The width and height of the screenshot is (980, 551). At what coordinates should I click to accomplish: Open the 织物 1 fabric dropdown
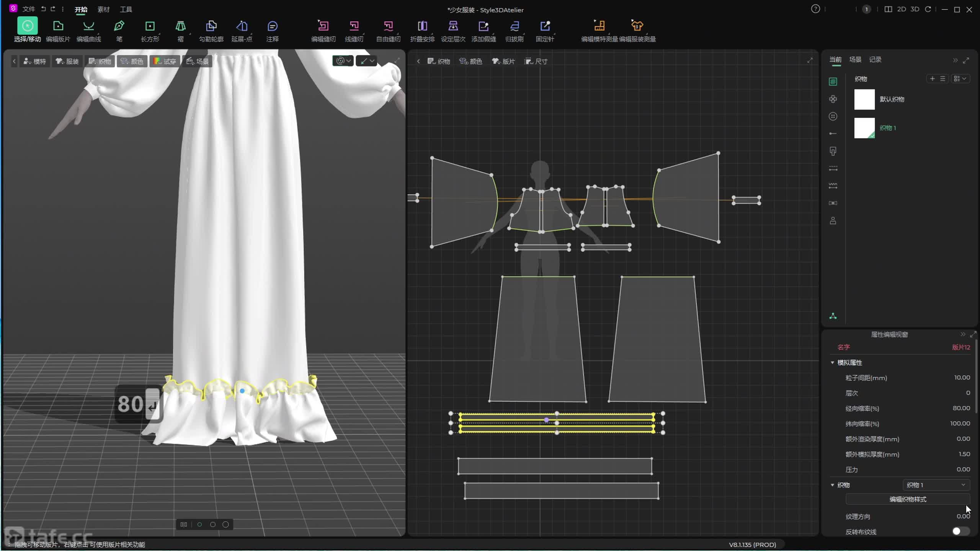pos(936,485)
